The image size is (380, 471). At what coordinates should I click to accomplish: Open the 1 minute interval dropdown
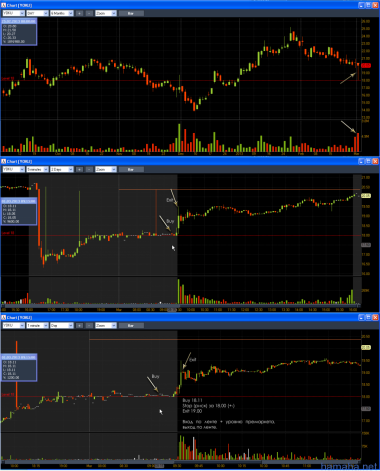[37, 325]
